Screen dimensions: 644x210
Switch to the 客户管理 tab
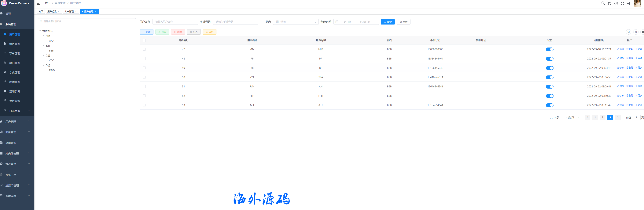[69, 12]
